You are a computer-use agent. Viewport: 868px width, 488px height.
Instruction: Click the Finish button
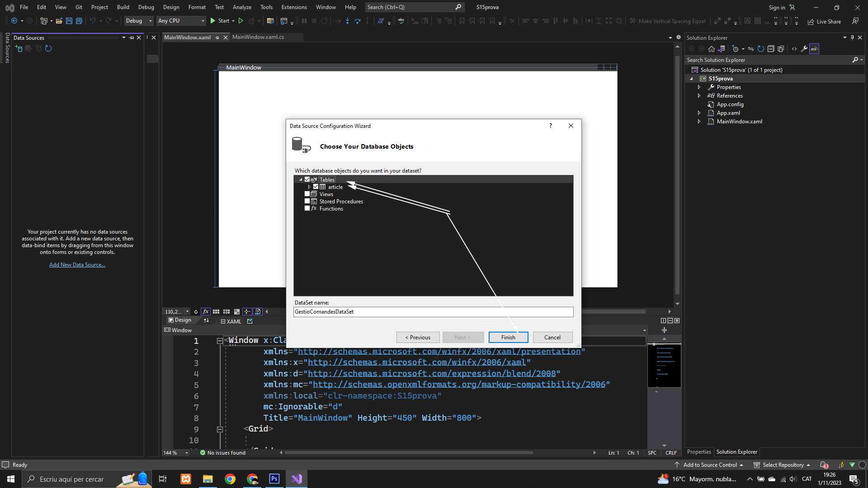508,338
